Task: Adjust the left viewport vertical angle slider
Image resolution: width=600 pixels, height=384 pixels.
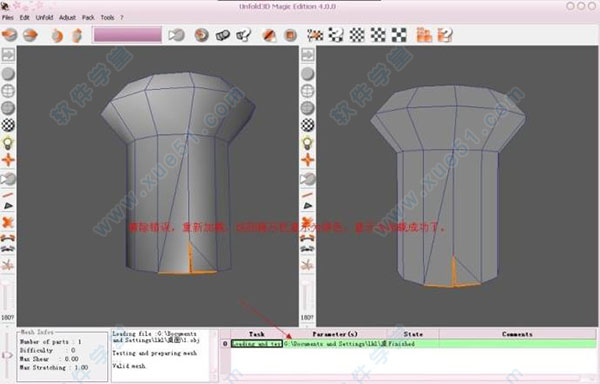Action: coord(6,296)
